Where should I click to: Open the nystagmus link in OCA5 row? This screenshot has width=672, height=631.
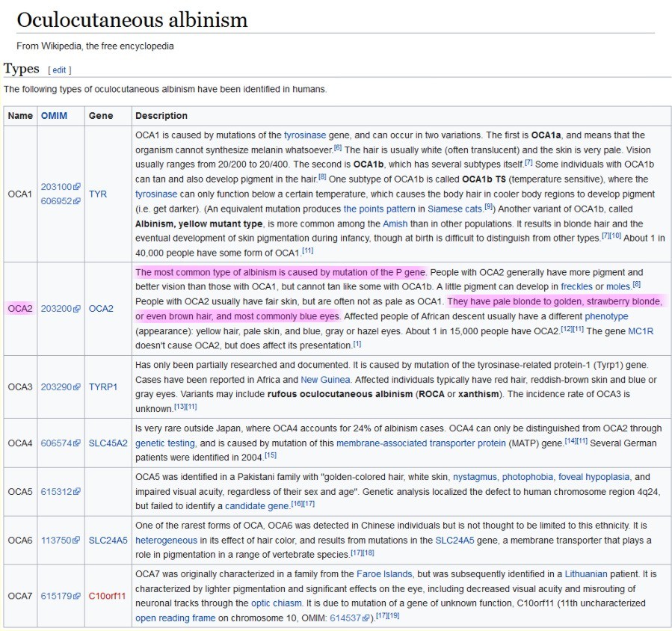click(475, 476)
